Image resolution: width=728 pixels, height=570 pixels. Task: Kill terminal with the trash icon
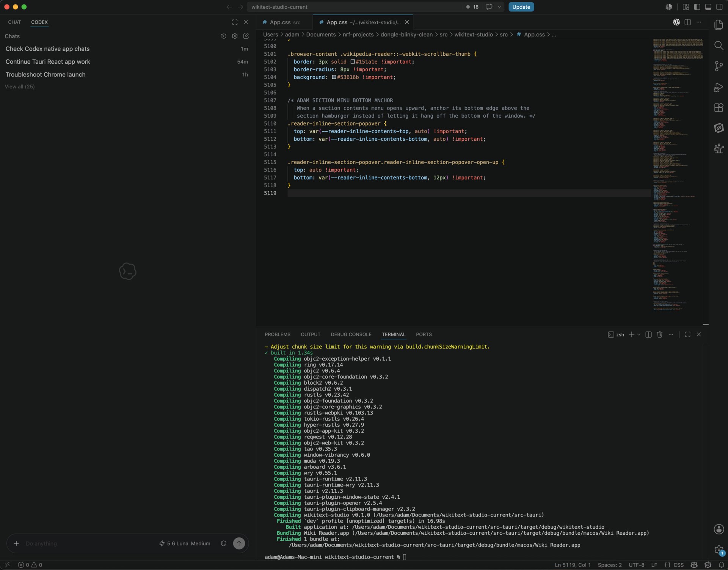(x=660, y=334)
